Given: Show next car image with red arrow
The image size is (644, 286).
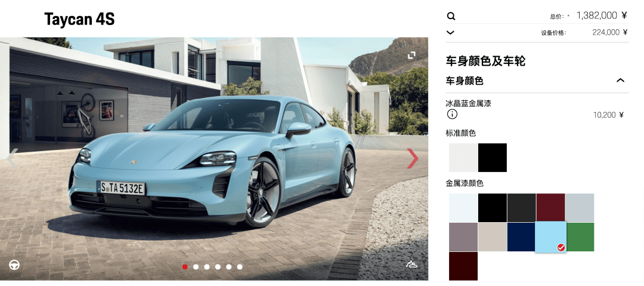Looking at the screenshot, I should coord(413,158).
